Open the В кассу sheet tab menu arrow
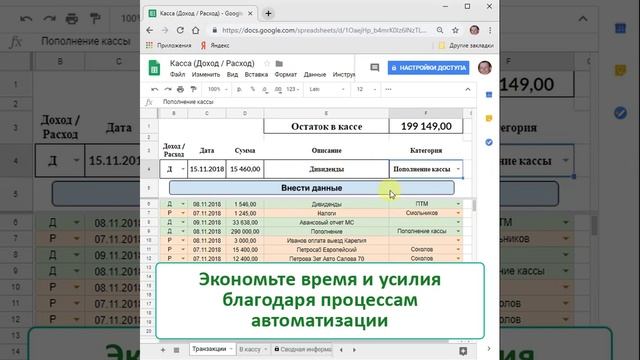Viewport: 640px width, 360px height. click(265, 349)
